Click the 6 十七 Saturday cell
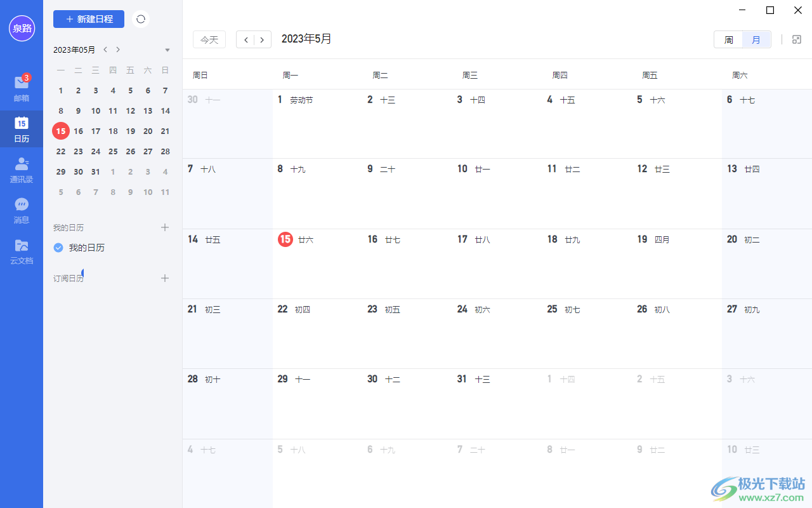The width and height of the screenshot is (812, 508). 767,124
